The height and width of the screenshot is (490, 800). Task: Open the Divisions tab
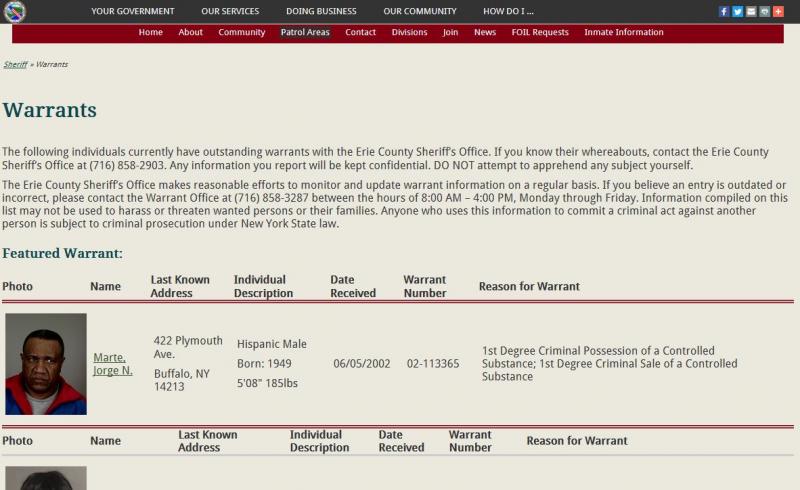tap(409, 32)
